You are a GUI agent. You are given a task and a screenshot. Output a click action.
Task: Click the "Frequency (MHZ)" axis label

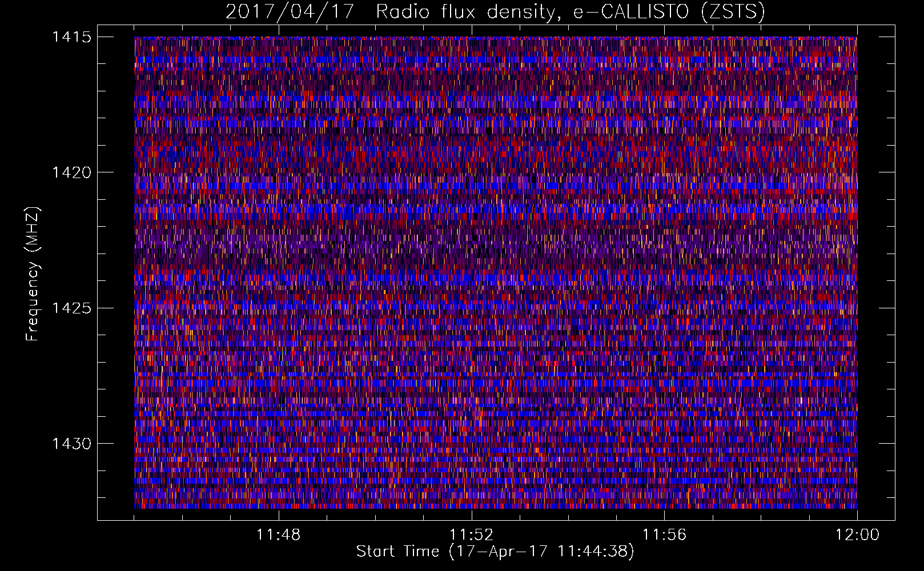pos(33,274)
